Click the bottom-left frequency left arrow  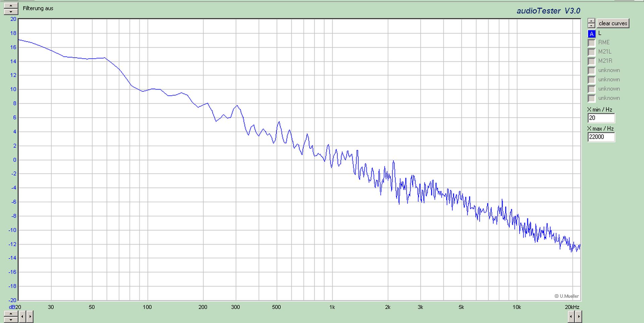coord(22,316)
